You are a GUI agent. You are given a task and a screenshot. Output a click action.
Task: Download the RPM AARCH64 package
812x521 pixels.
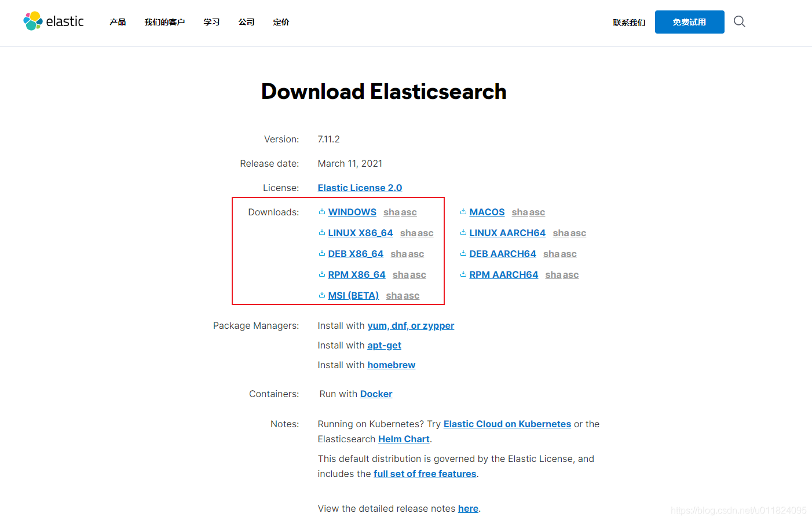(504, 274)
